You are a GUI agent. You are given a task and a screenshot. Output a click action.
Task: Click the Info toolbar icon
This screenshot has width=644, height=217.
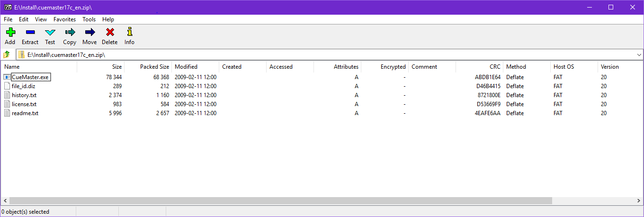129,32
